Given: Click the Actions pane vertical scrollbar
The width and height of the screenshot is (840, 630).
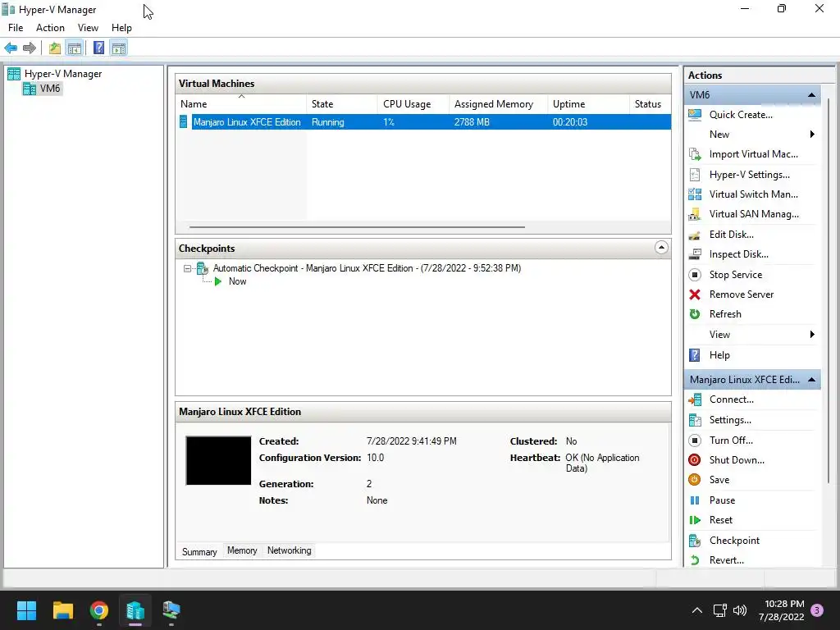Looking at the screenshot, I should click(x=829, y=290).
